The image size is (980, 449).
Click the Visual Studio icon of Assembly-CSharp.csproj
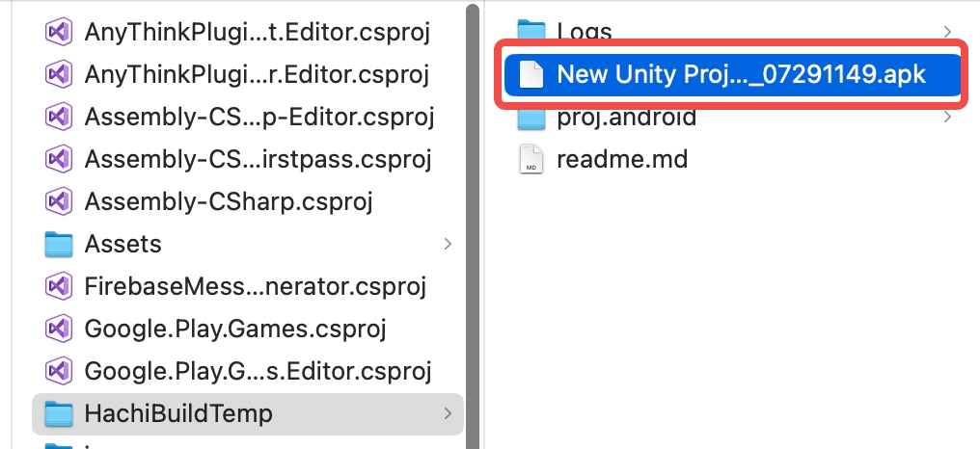60,201
